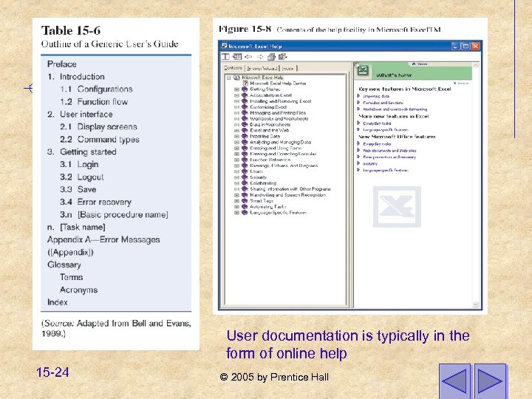This screenshot has height=399, width=532.
Task: Click the scroll down arrow in the help pane
Action: pos(476,304)
